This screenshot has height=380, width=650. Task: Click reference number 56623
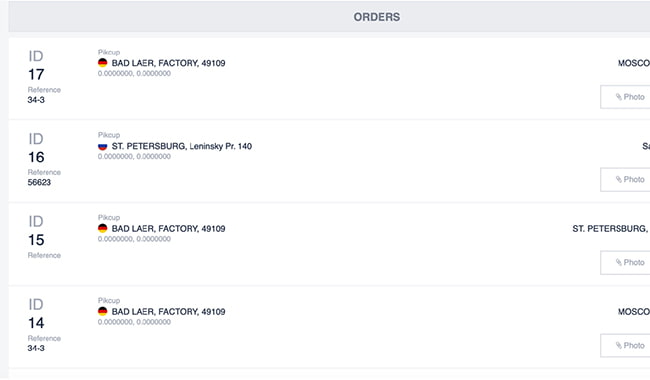pyautogui.click(x=39, y=182)
